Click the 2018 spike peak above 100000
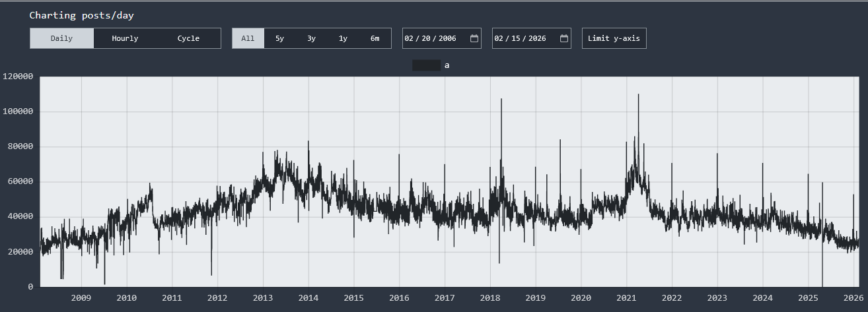The image size is (868, 312). (501, 99)
